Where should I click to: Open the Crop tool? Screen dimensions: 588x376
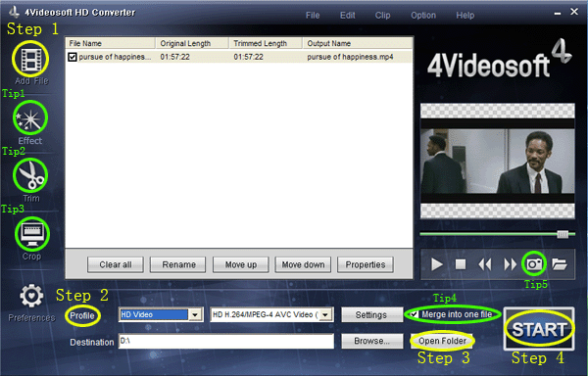(32, 234)
